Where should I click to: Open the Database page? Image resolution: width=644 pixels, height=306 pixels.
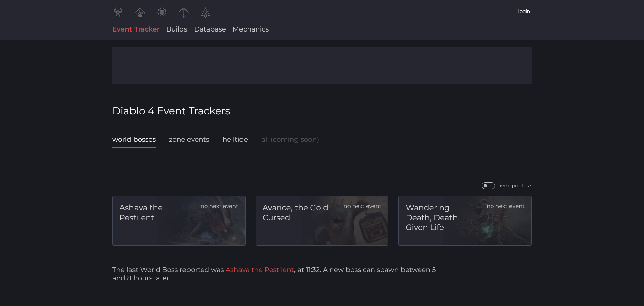pyautogui.click(x=210, y=29)
